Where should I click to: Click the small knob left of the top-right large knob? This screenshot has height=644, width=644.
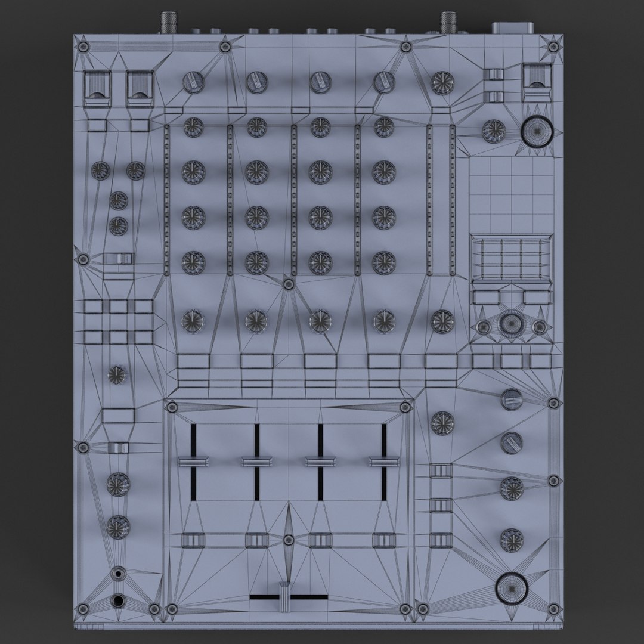(493, 131)
